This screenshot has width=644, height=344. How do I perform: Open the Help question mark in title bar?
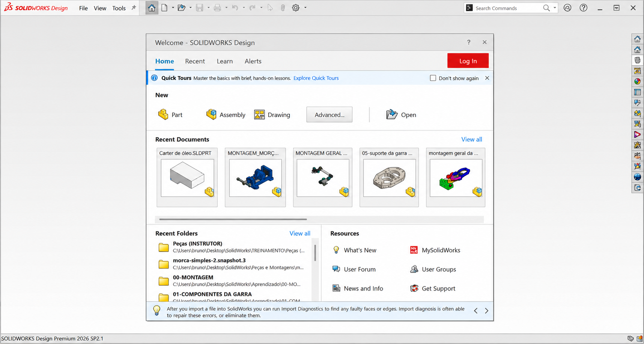584,8
